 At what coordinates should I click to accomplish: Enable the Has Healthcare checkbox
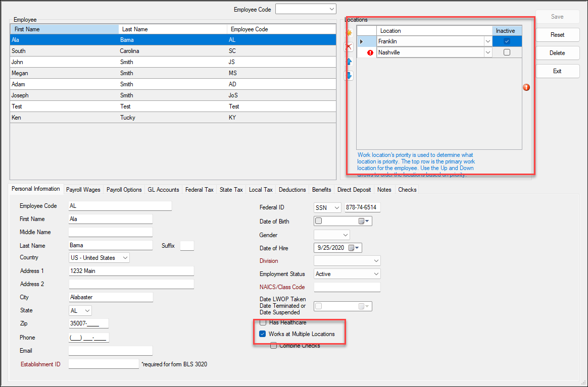263,322
